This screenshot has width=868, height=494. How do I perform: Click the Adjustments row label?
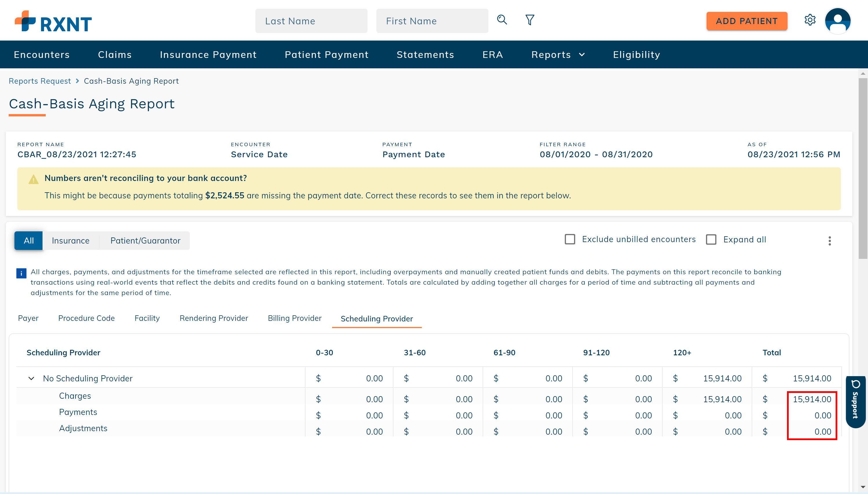[x=83, y=428]
